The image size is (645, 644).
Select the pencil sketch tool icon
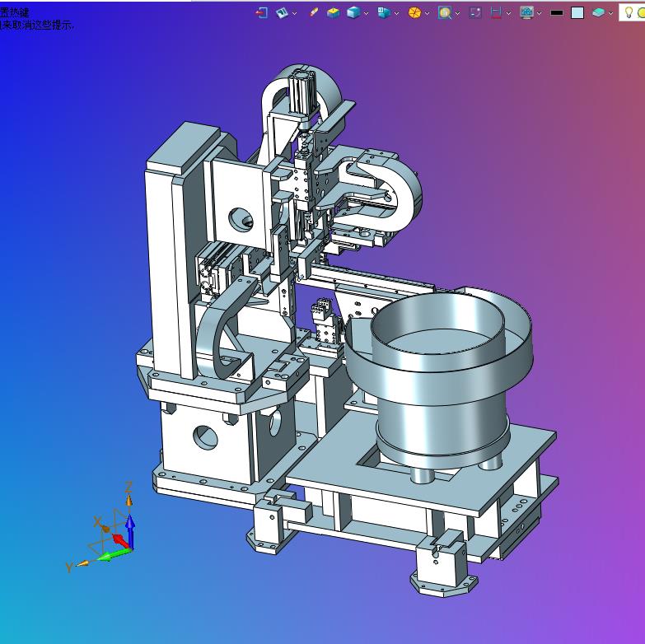(x=314, y=12)
